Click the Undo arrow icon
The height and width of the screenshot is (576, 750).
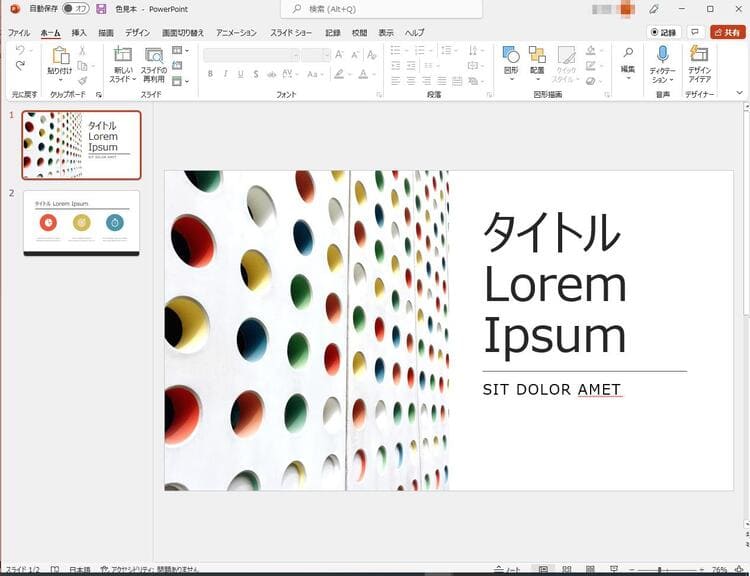(20, 50)
